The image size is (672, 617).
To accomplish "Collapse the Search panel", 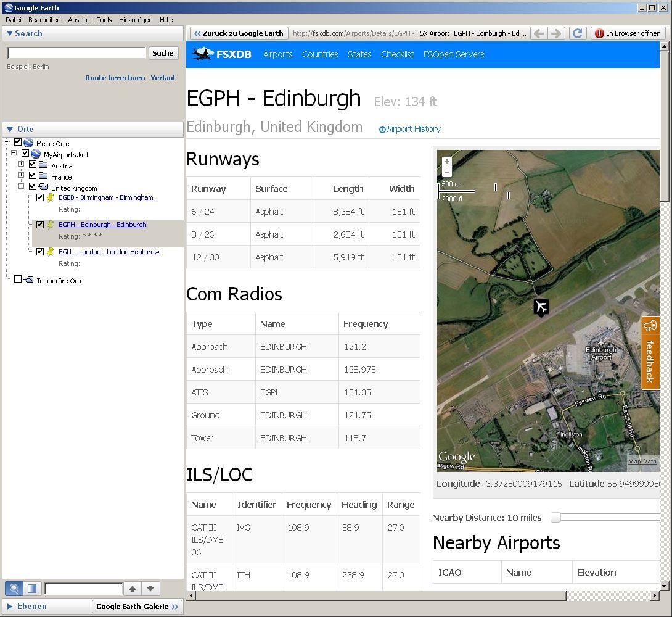I will coord(10,33).
